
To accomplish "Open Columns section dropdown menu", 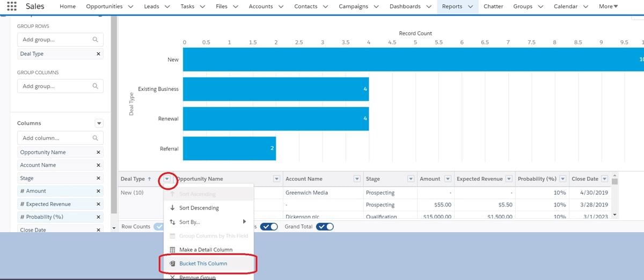I will 99,123.
